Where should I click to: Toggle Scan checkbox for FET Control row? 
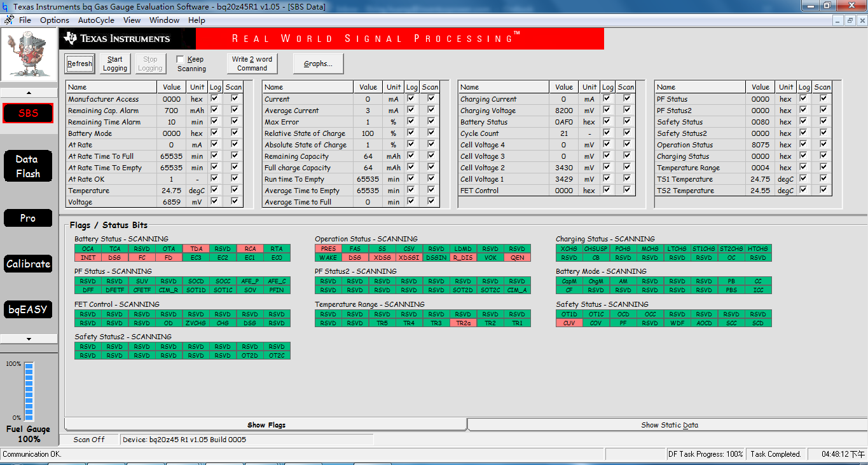pyautogui.click(x=627, y=190)
